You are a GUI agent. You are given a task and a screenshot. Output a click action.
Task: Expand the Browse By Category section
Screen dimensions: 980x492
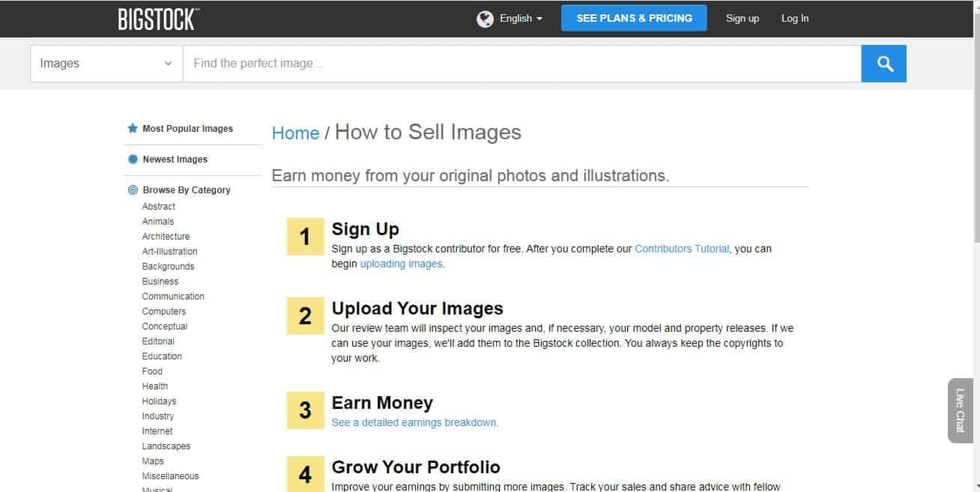coord(186,189)
